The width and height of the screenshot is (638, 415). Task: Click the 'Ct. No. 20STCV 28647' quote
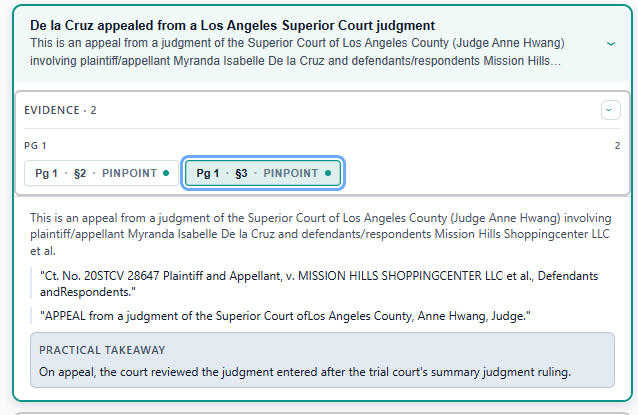[x=320, y=283]
